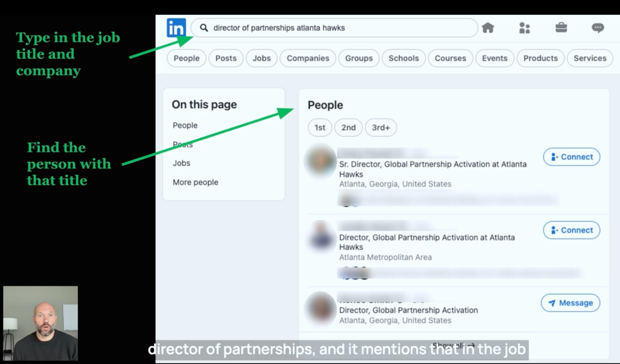
Task: Click the presenter webcam video thumbnail
Action: [40, 323]
